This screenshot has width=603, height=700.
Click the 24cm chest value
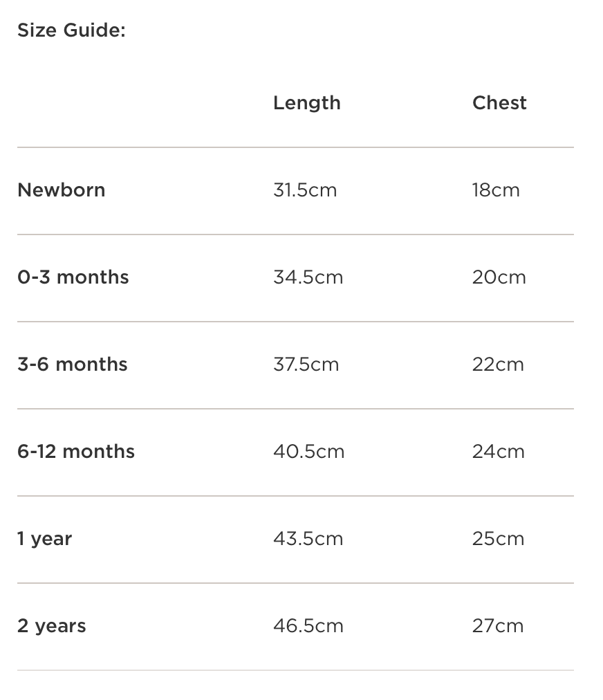coord(499,452)
